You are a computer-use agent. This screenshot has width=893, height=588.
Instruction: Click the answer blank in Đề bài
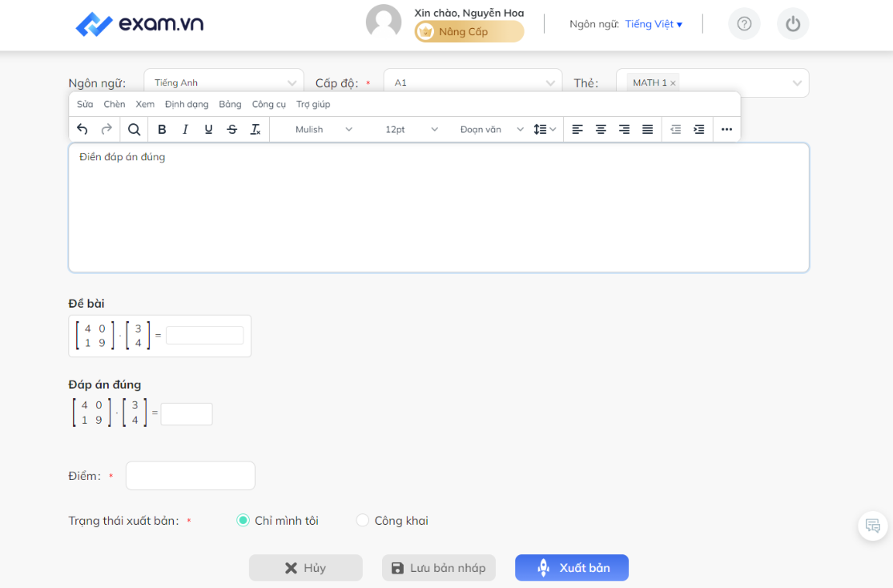pos(205,335)
